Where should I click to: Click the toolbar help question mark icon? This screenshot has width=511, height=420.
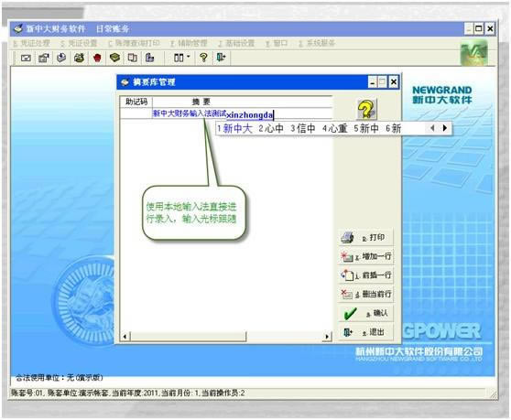[x=203, y=58]
